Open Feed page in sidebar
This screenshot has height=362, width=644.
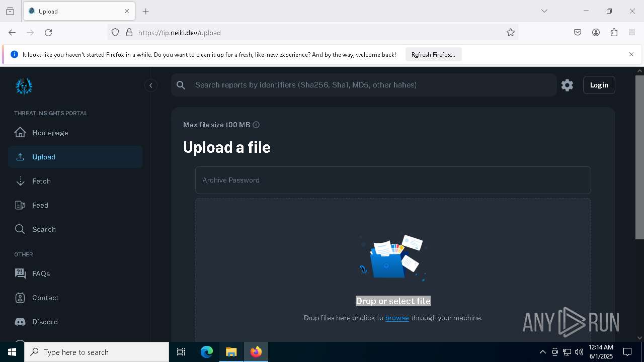click(75, 205)
